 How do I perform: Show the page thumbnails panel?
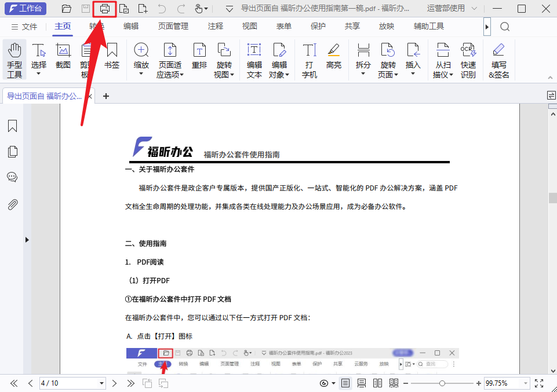(x=12, y=151)
